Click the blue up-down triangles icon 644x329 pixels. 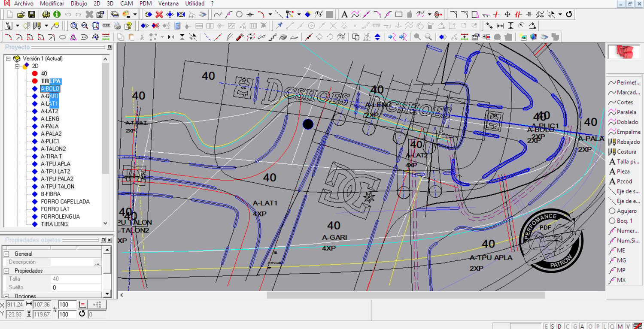coord(377,37)
